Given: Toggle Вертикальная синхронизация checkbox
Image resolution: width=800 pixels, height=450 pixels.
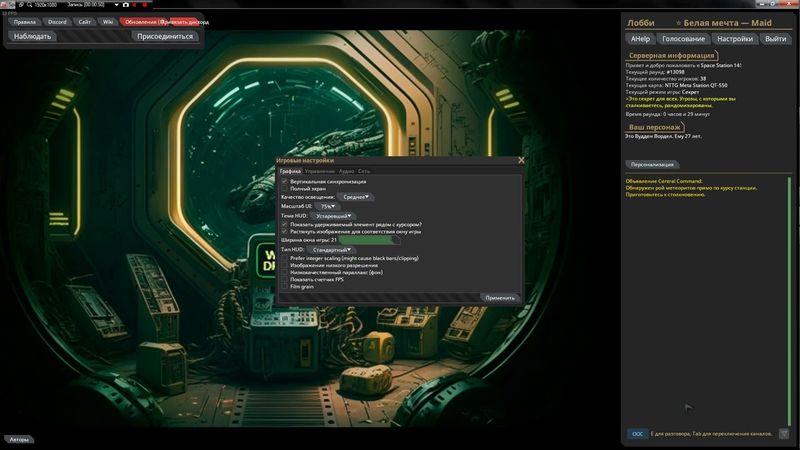Looking at the screenshot, I should click(285, 182).
